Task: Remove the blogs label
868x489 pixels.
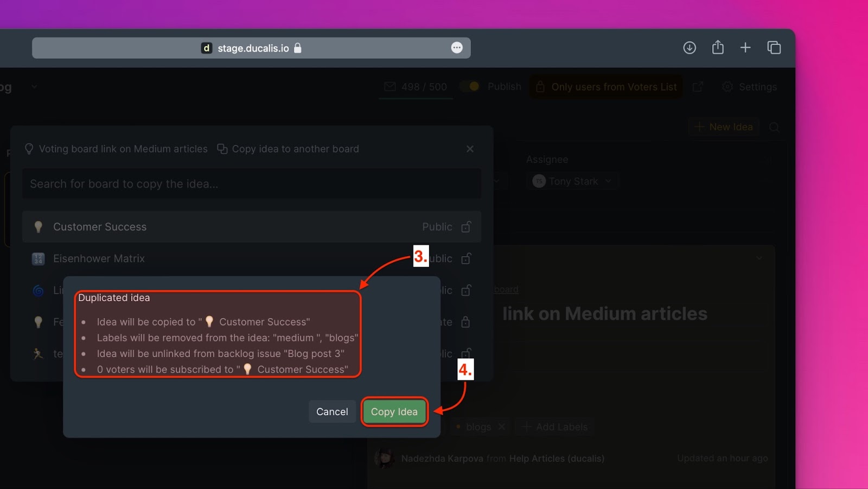Action: [x=502, y=427]
